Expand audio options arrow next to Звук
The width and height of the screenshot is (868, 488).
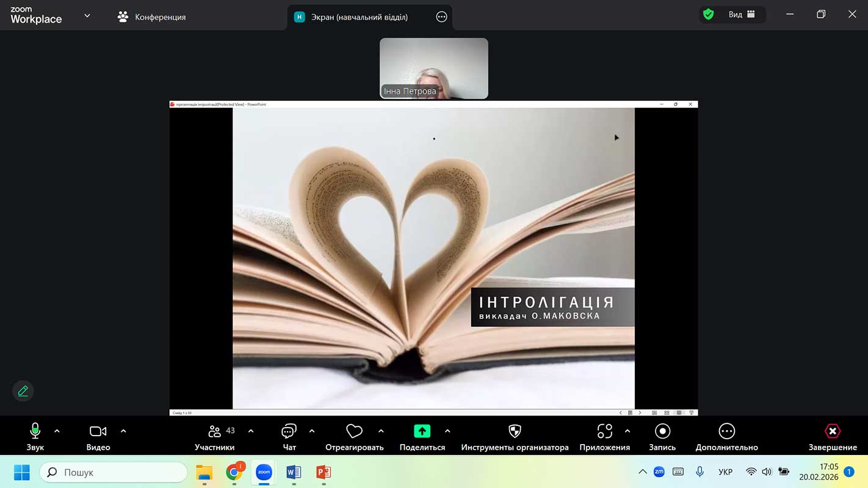pyautogui.click(x=57, y=431)
